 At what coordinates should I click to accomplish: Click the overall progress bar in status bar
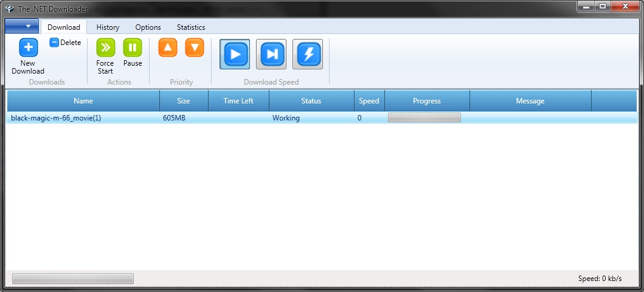click(x=73, y=279)
